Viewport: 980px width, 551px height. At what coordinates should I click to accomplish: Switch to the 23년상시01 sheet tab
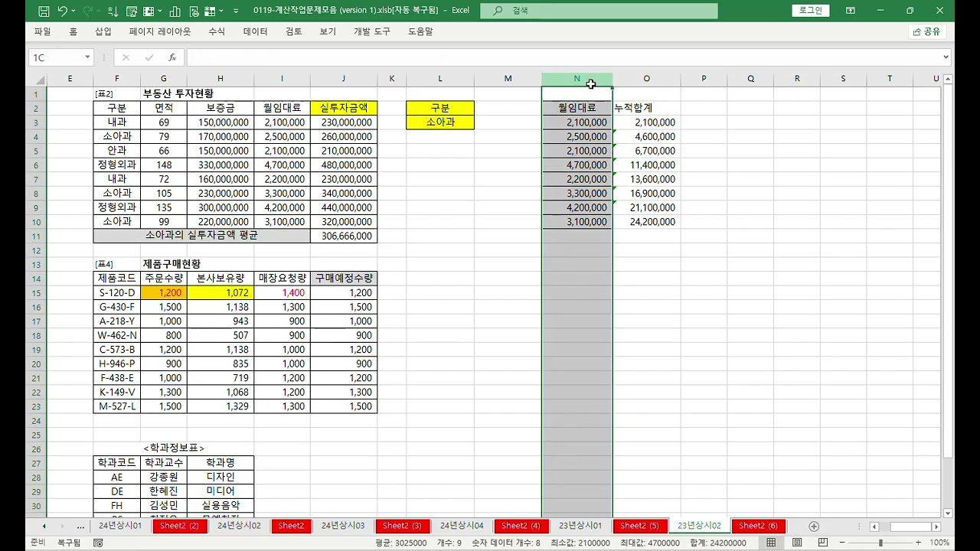[x=580, y=526]
